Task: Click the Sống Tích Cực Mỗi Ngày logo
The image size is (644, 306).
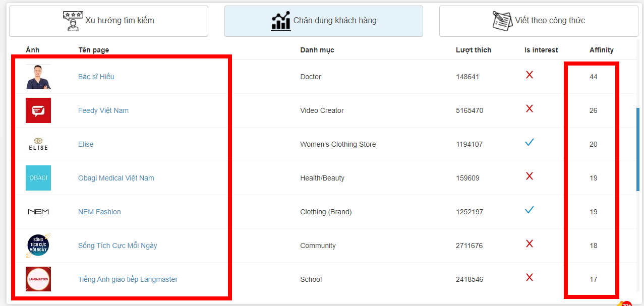Action: [x=38, y=246]
